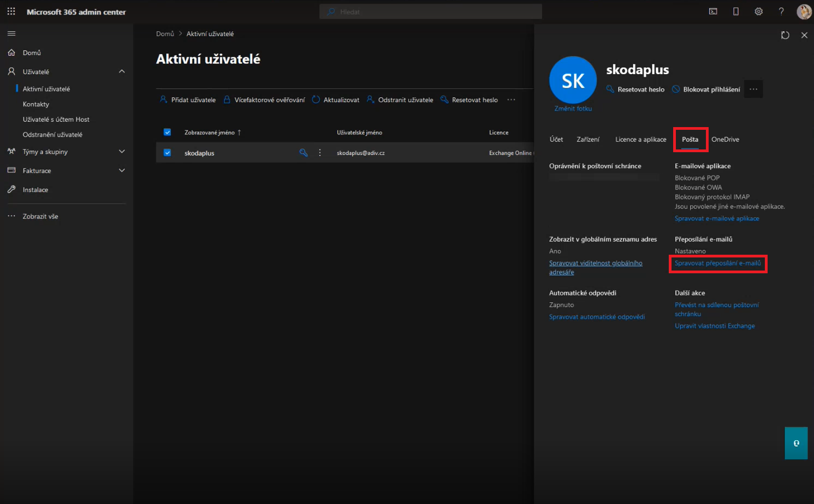Collapse the Uživatelé navigation section
Viewport: 814px width, 504px height.
tap(122, 71)
